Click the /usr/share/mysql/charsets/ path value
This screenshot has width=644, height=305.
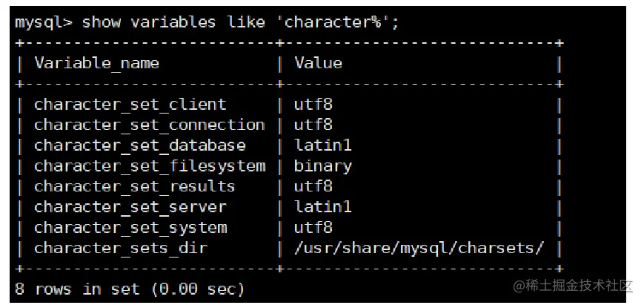coord(419,249)
